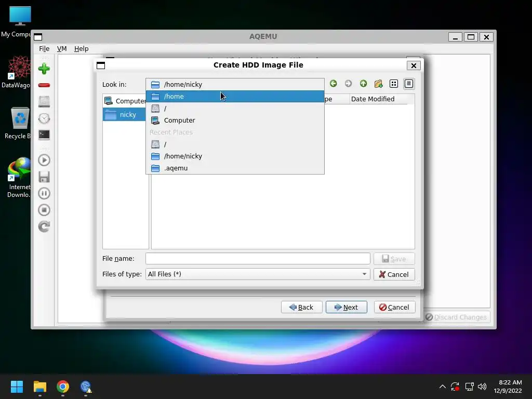Select Computer in the dialog sidebar
The height and width of the screenshot is (399, 532).
pos(125,101)
